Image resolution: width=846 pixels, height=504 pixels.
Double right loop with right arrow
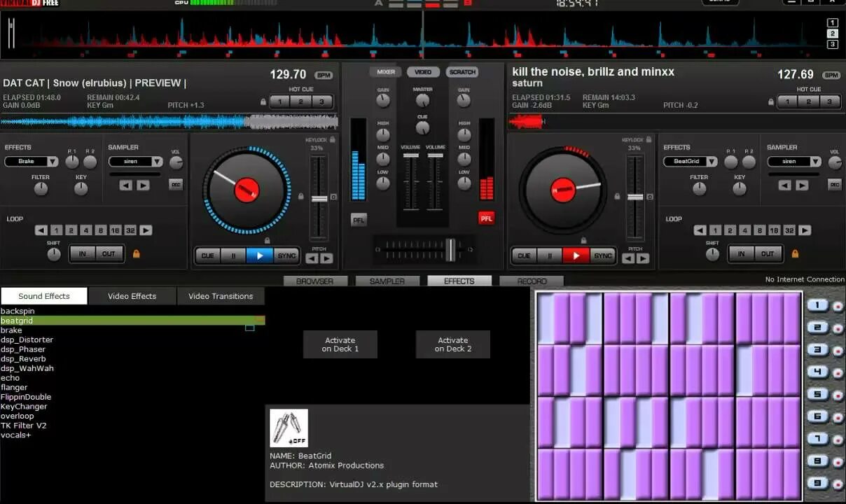pyautogui.click(x=805, y=230)
